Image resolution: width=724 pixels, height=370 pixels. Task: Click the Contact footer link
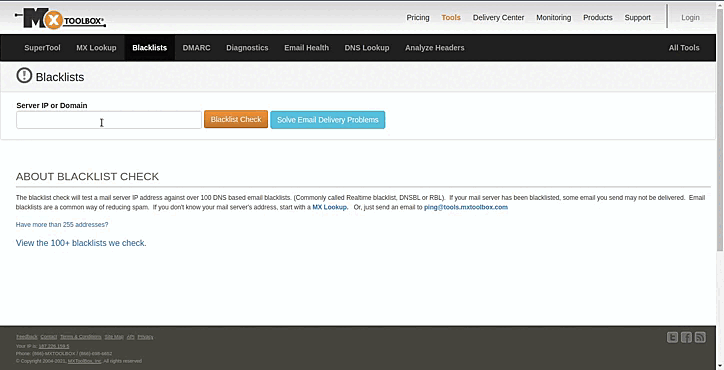pos(48,337)
